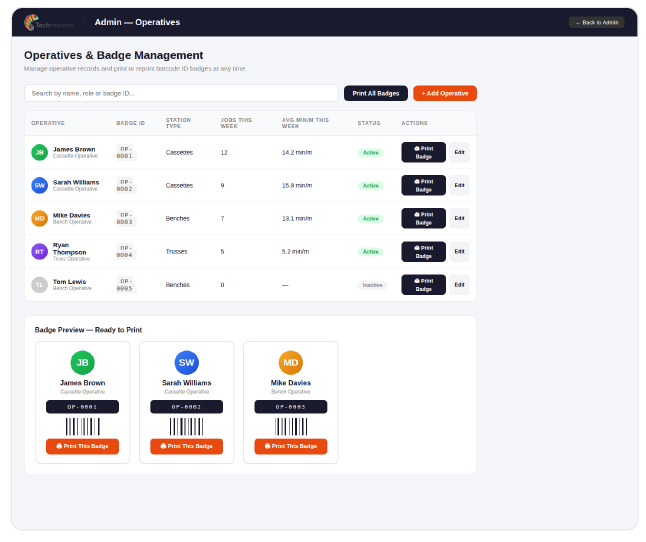Print badge for Tom Lewis row

424,285
